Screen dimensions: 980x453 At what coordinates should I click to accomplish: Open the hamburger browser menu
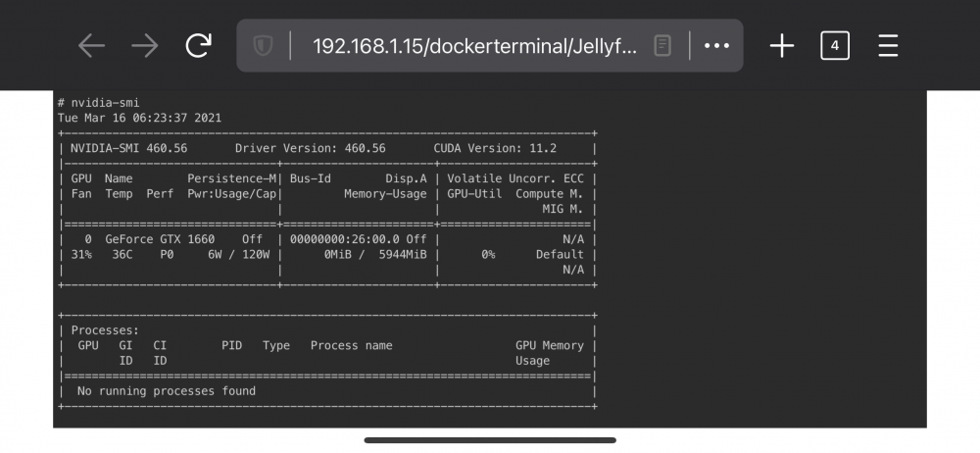[x=888, y=46]
